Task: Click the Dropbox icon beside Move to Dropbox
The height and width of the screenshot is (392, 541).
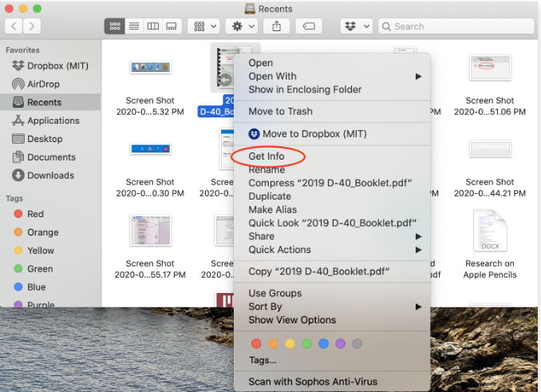Action: click(x=255, y=134)
